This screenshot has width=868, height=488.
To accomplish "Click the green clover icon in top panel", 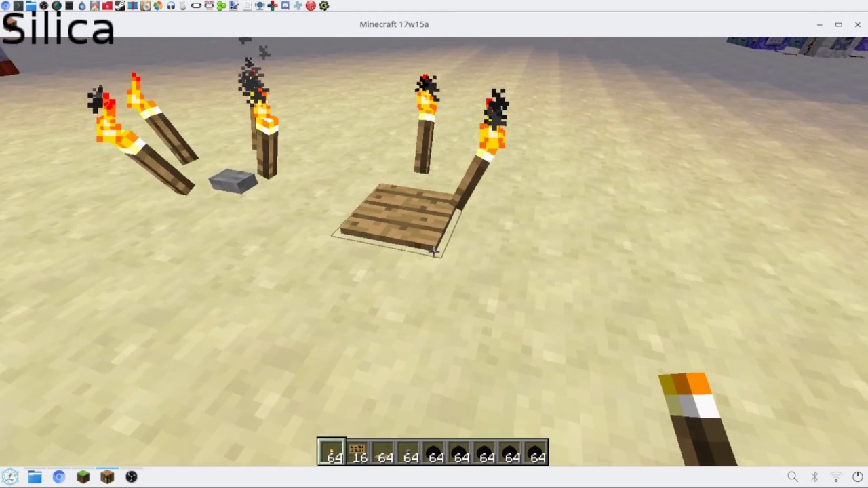I will point(222,5).
